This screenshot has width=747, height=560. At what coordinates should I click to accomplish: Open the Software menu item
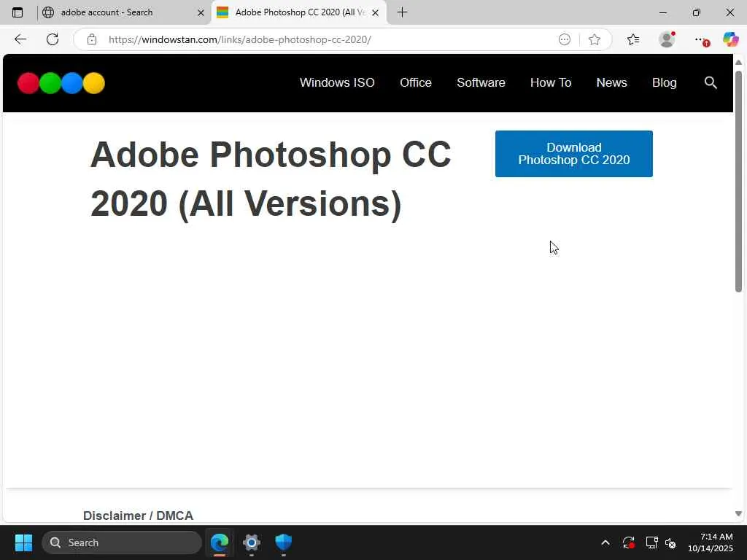pyautogui.click(x=481, y=83)
